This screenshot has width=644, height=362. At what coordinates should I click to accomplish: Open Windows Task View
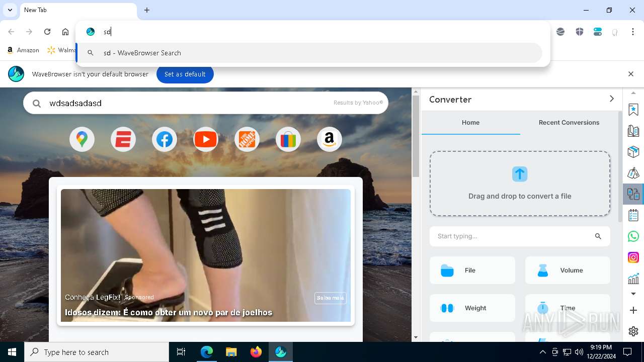181,352
